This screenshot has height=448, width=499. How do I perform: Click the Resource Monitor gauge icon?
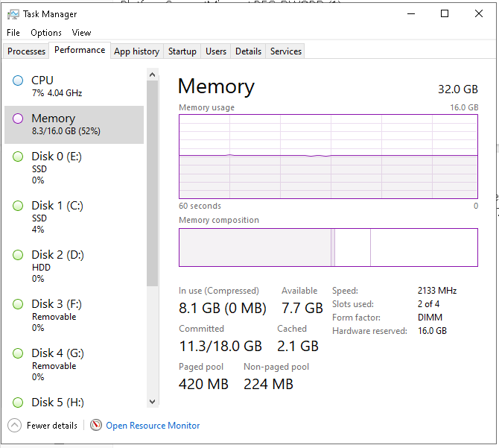(95, 426)
